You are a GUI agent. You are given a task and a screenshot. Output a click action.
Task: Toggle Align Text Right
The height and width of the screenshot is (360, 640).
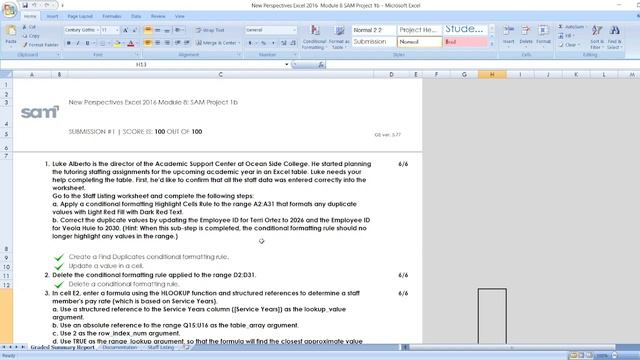coord(167,43)
